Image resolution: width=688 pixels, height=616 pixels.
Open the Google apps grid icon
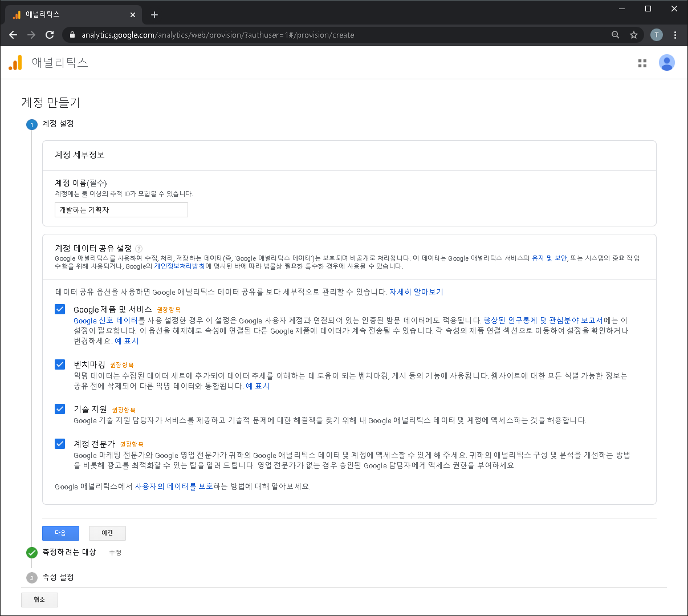(642, 63)
